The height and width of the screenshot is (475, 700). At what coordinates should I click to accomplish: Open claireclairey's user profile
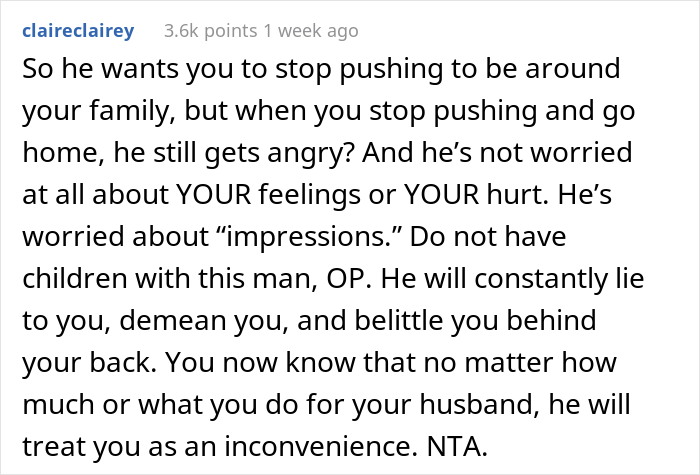click(77, 31)
